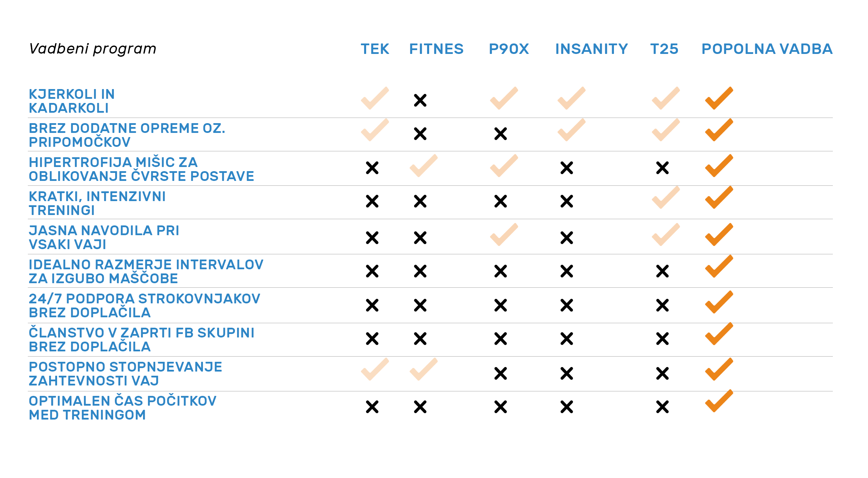Select the INSANITY column header
Screen dimensions: 868x478
pos(591,49)
